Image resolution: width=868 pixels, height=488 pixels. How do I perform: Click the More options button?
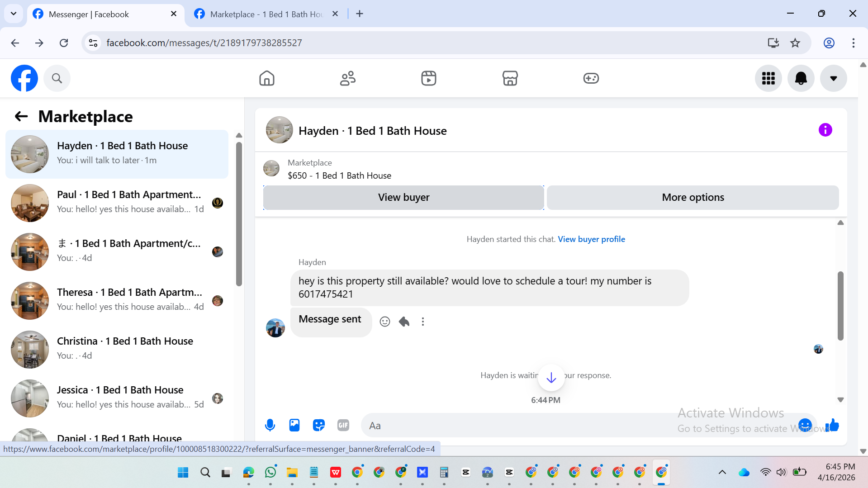(693, 198)
